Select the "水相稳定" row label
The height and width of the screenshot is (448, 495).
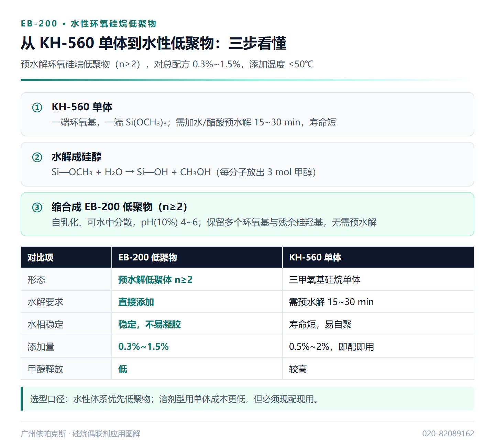click(45, 324)
